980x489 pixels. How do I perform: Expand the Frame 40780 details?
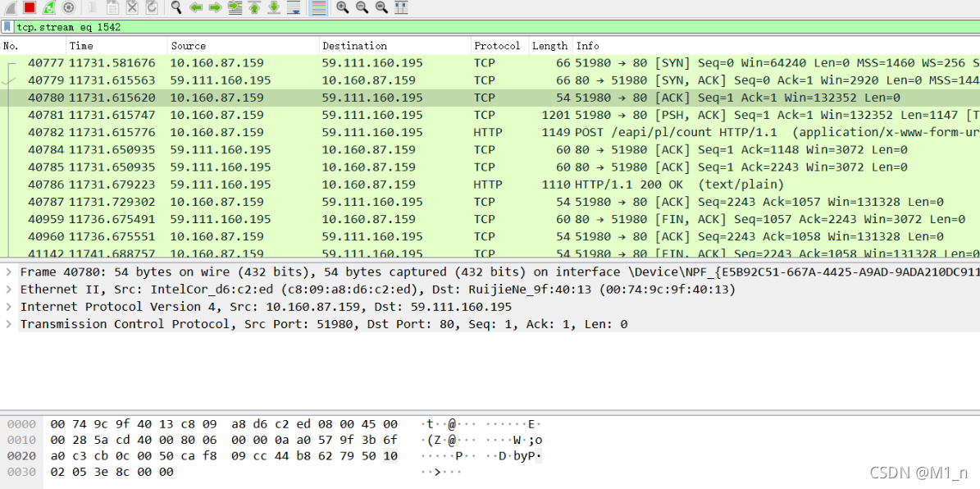tap(8, 272)
